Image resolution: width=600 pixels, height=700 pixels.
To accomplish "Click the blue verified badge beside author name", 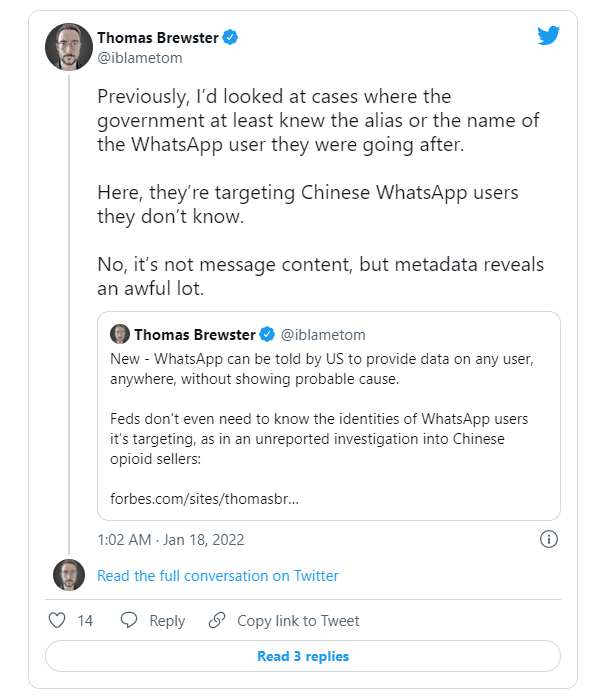I will pos(230,38).
